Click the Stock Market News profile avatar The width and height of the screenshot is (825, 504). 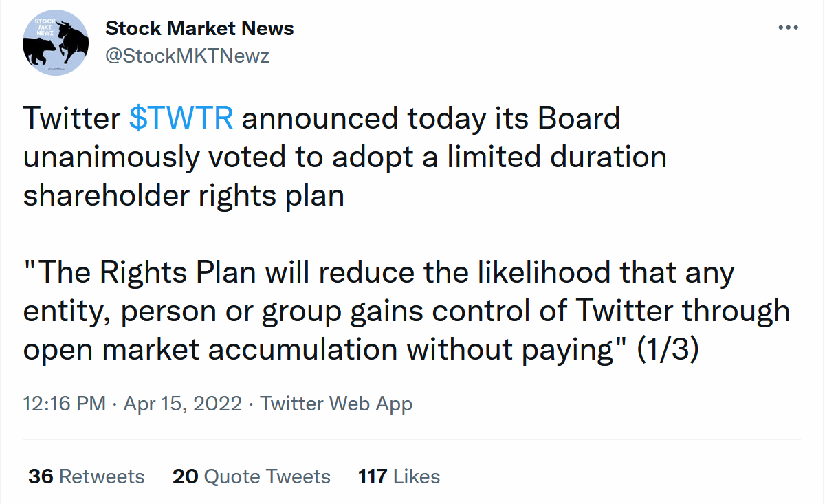tap(55, 43)
